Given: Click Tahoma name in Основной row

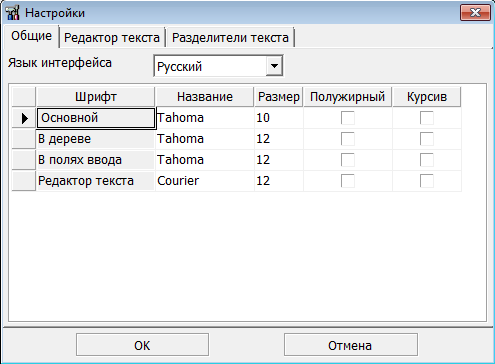Looking at the screenshot, I should [205, 118].
